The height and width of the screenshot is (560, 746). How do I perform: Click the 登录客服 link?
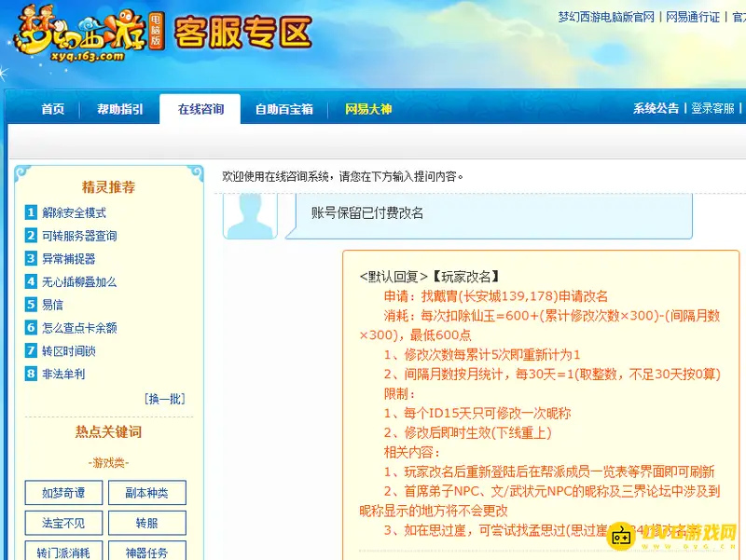click(x=712, y=108)
